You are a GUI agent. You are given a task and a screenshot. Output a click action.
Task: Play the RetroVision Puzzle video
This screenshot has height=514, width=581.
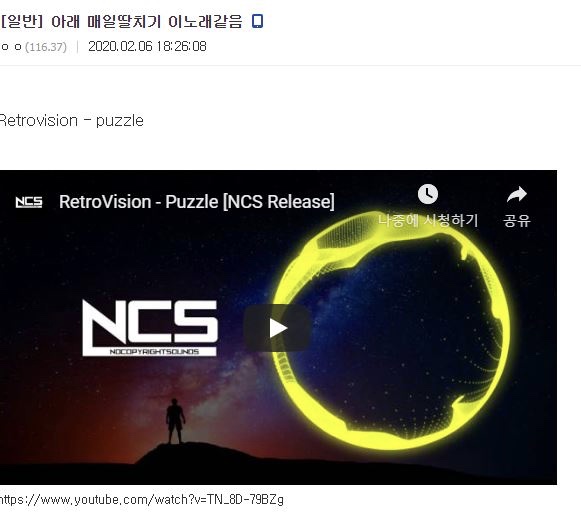point(277,328)
